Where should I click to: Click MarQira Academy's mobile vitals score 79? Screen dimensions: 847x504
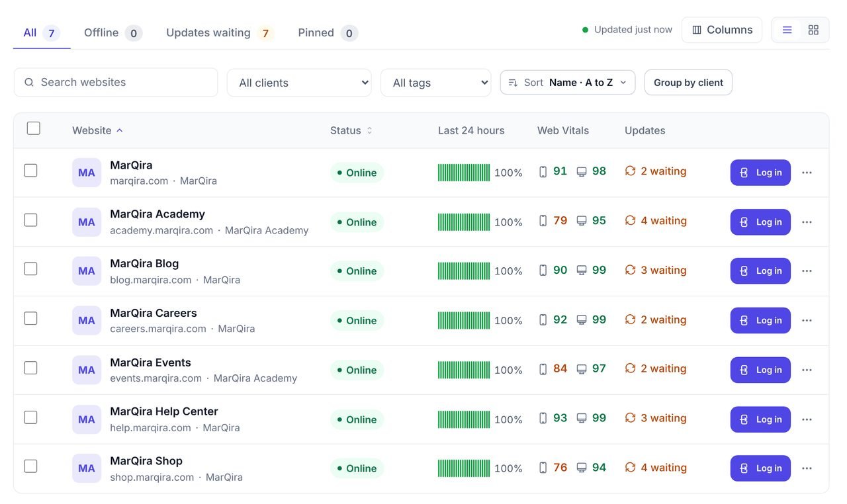[x=560, y=220]
